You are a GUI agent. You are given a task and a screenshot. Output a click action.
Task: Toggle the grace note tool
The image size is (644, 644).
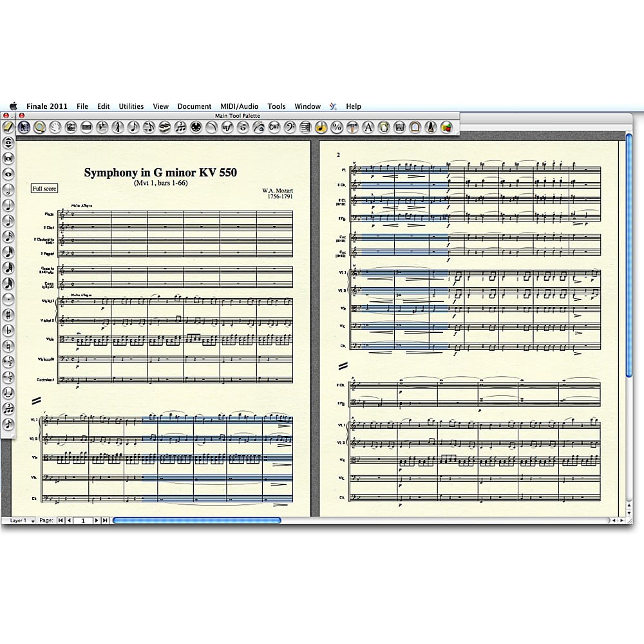pos(8,424)
